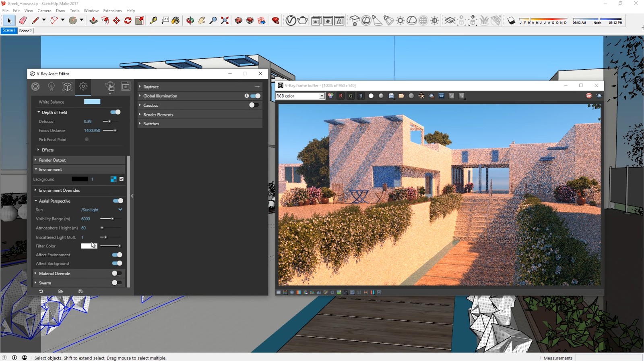The width and height of the screenshot is (644, 361).
Task: Open the Window menu
Action: (91, 10)
